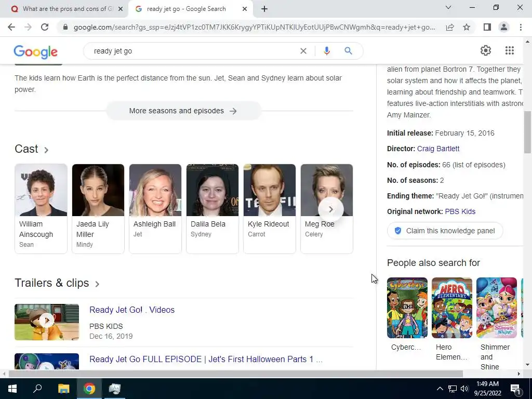Submit search with magnifier icon
The height and width of the screenshot is (399, 532).
[x=348, y=51]
